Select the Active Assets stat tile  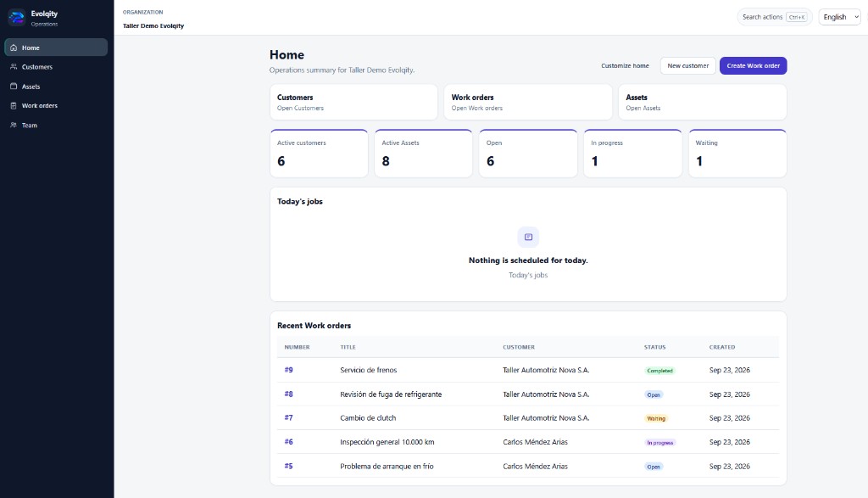[x=424, y=154]
